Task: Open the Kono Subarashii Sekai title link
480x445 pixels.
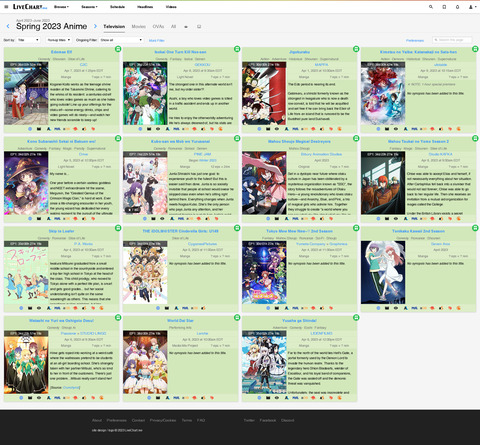Action: coord(61,141)
